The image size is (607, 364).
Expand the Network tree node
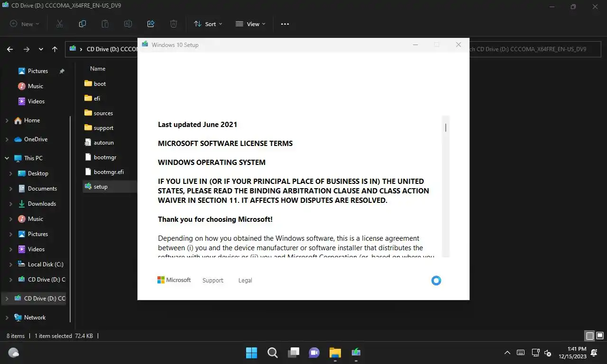click(7, 318)
